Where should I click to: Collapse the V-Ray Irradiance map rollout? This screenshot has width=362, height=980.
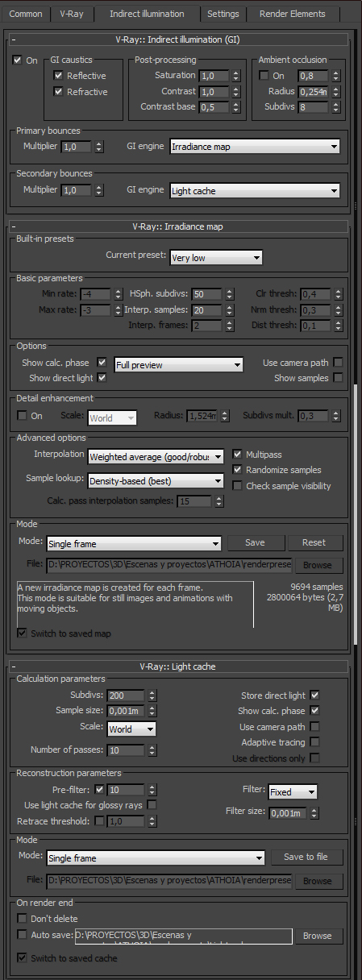pyautogui.click(x=179, y=226)
